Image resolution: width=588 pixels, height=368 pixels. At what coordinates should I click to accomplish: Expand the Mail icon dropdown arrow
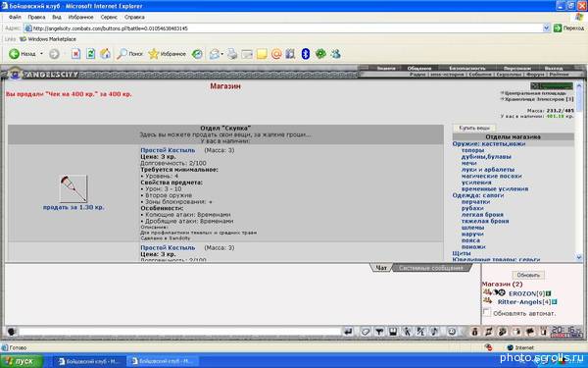point(222,54)
